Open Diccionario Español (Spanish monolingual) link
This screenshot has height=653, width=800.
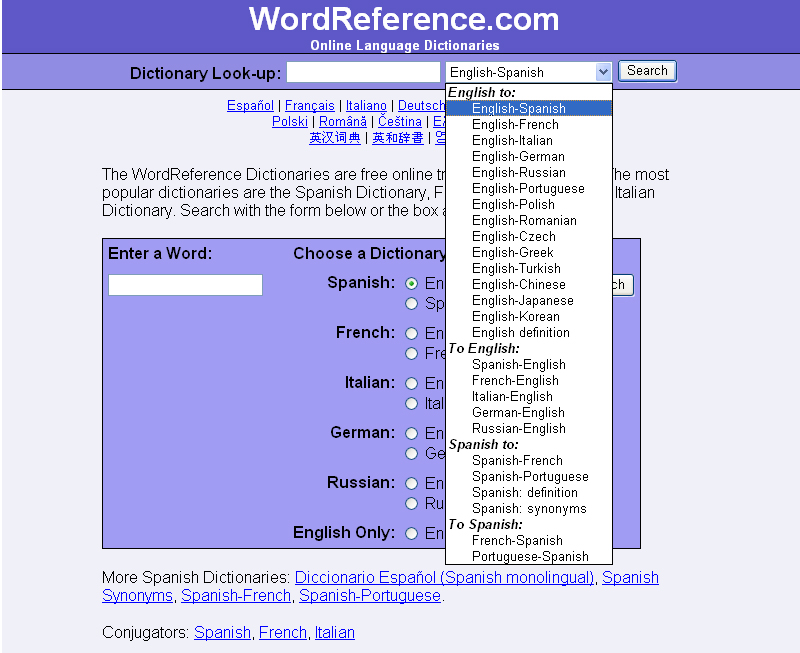[444, 577]
